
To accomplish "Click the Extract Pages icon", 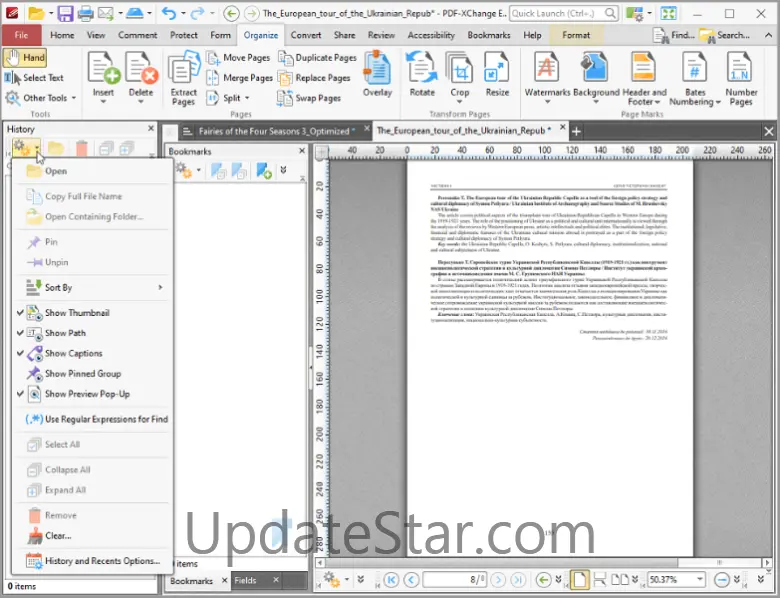I will pyautogui.click(x=184, y=78).
